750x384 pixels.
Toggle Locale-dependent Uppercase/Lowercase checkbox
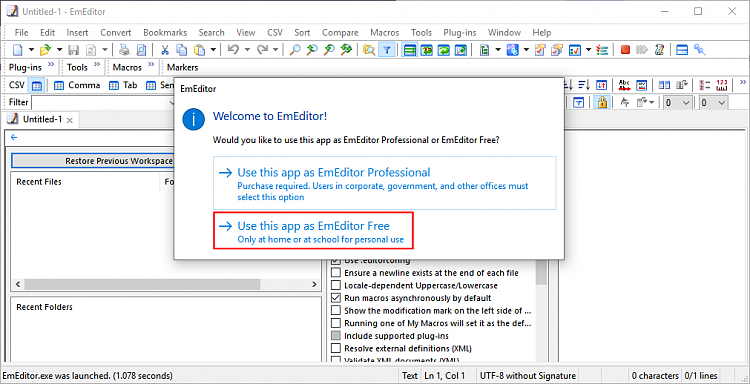(336, 285)
